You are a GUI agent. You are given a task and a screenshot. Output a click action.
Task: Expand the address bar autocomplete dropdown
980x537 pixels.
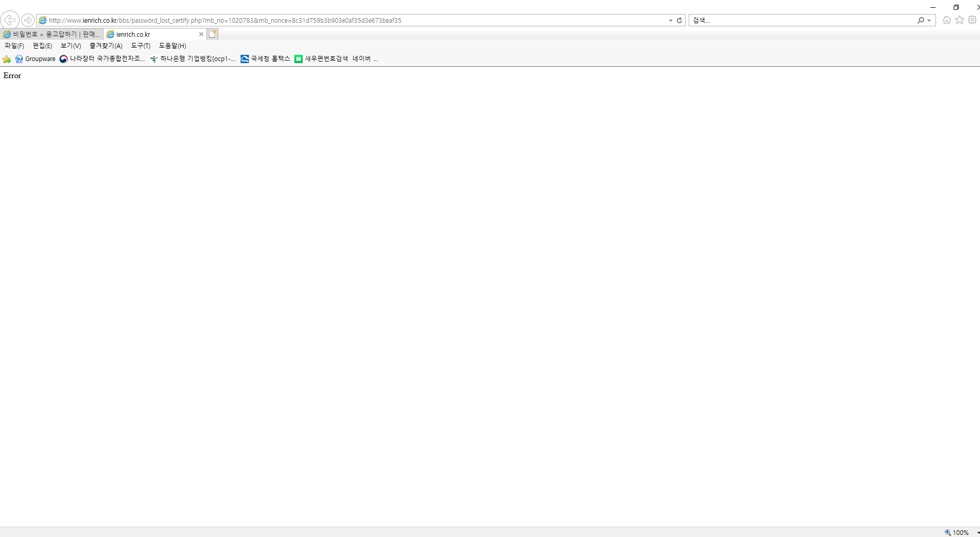click(x=671, y=20)
